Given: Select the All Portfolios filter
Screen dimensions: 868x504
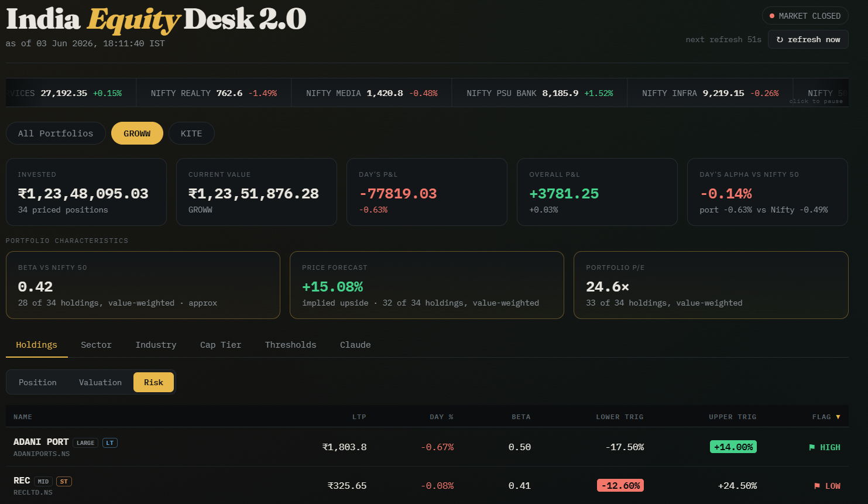Looking at the screenshot, I should point(56,133).
